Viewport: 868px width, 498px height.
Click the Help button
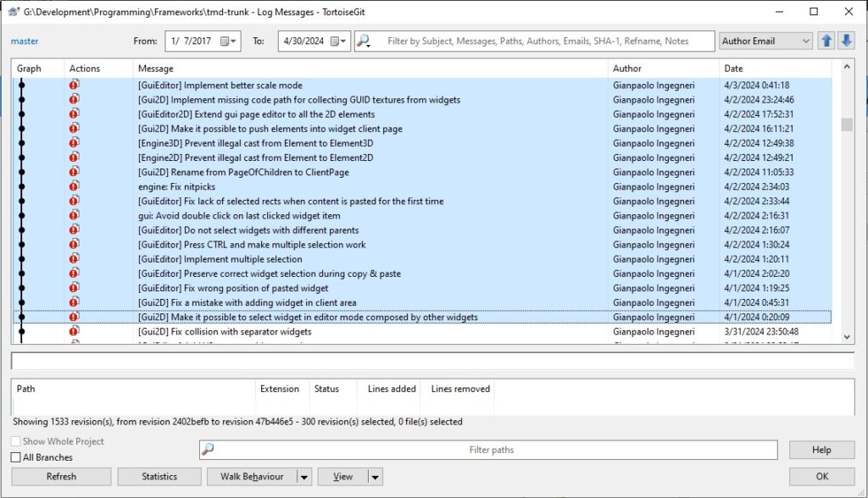tap(821, 450)
